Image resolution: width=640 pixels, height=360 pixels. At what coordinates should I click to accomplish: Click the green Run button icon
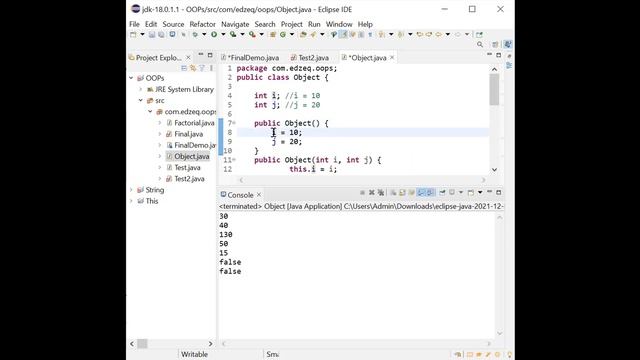[x=214, y=35]
